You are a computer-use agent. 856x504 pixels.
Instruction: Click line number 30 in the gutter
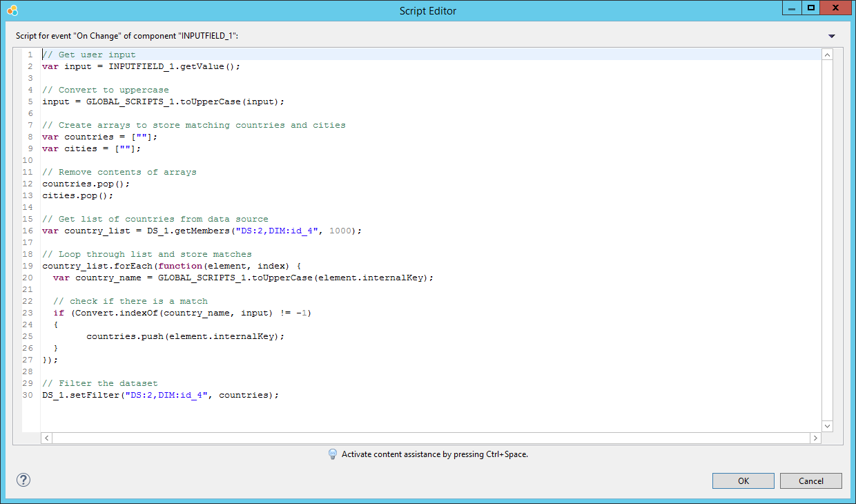coord(28,395)
